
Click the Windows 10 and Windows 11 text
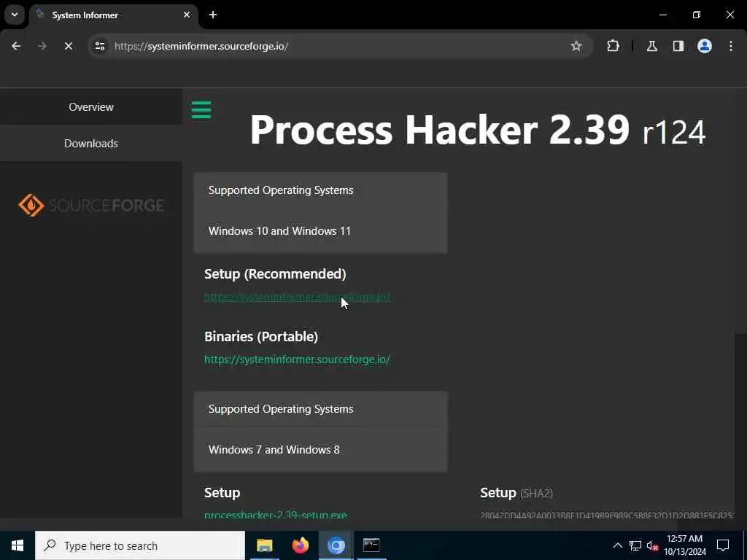[x=279, y=231]
